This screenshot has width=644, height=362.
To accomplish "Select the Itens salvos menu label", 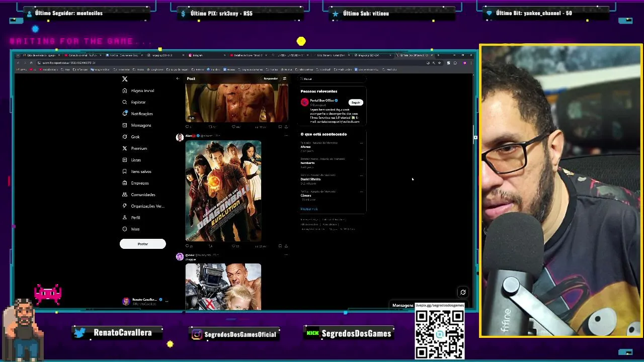I will (x=141, y=171).
